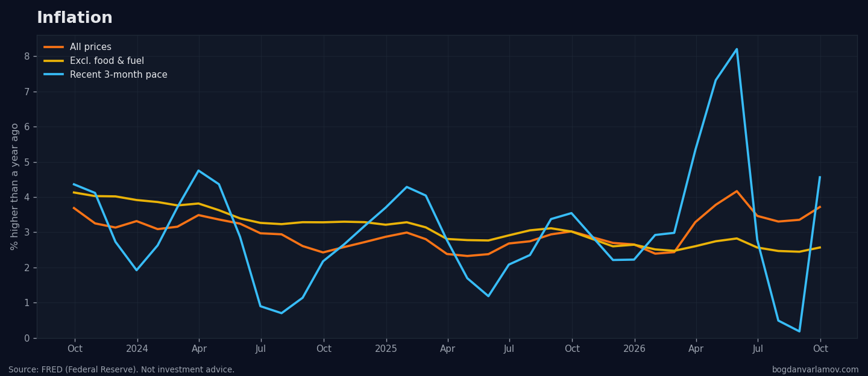Click the "Apr" label right after 2024
Viewport: 868px width, 376px height.
click(199, 349)
